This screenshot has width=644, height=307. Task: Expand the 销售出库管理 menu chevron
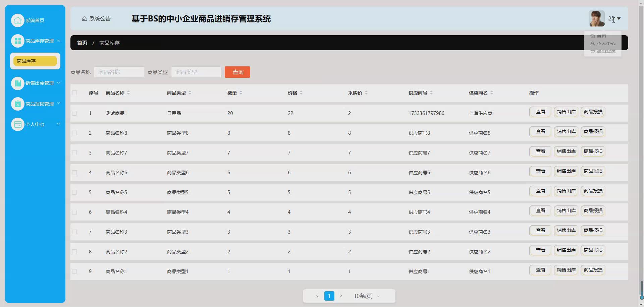[58, 83]
